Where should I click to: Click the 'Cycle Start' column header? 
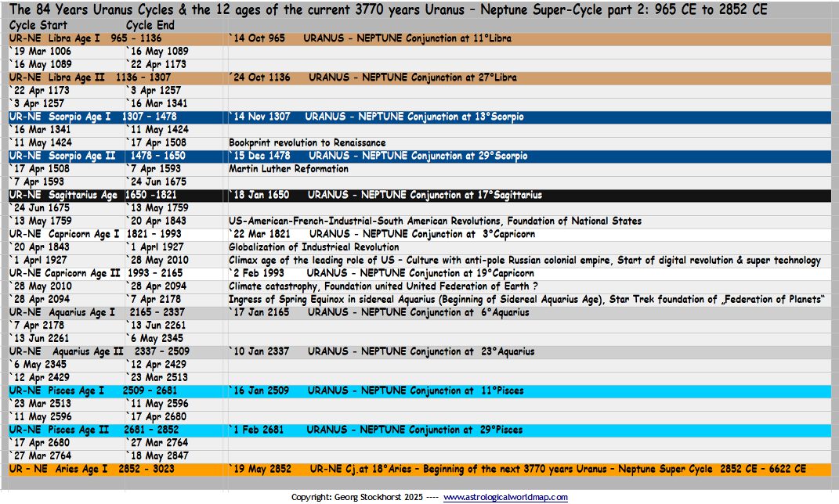[x=38, y=25]
